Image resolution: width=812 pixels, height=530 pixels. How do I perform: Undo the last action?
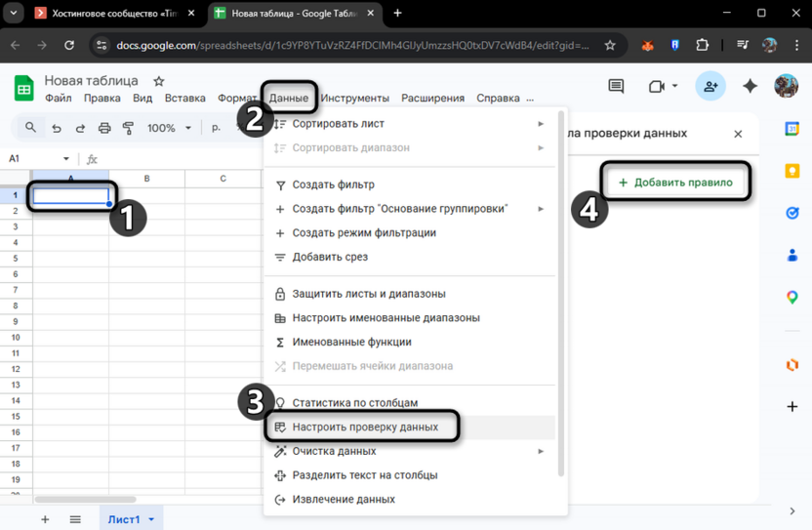coord(57,128)
